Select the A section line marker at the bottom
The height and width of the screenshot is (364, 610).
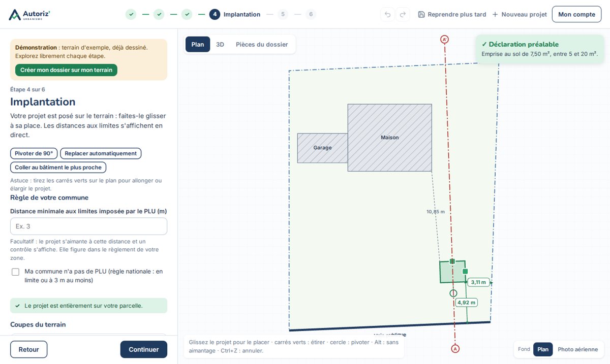455,349
